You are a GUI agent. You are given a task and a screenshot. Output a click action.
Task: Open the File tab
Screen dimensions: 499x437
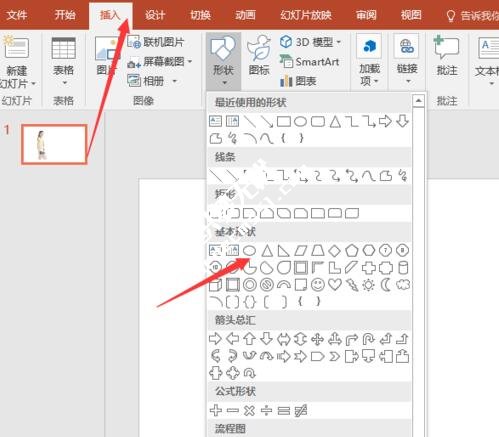(17, 15)
